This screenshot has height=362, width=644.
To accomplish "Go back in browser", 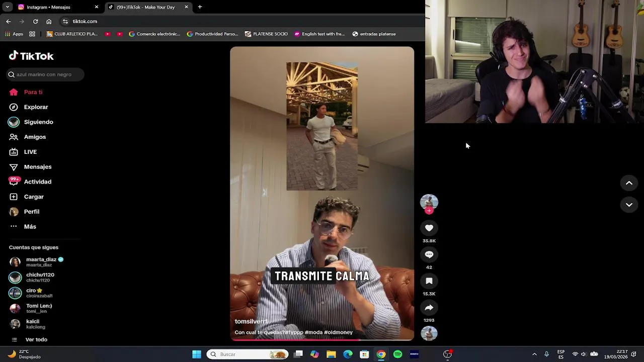I will [8, 22].
